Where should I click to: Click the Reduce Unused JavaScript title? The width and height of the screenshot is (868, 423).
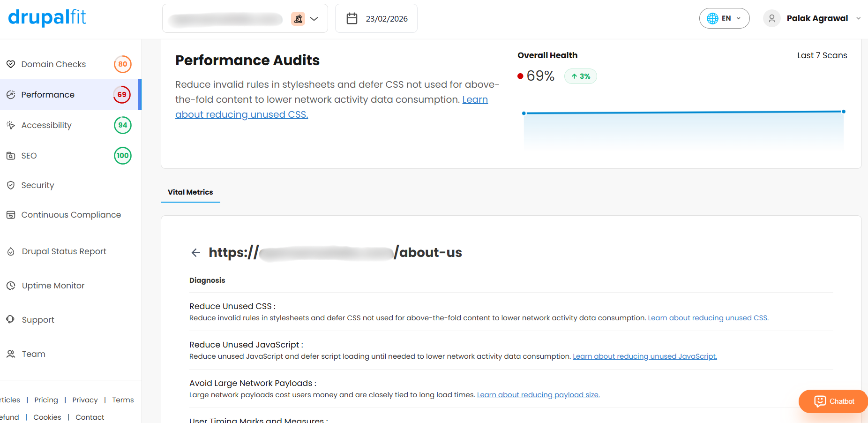(x=246, y=345)
